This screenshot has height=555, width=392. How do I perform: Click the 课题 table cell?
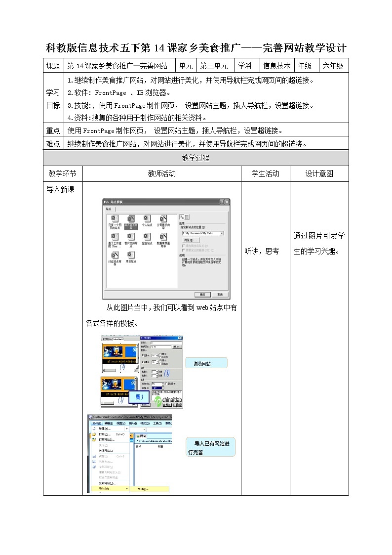pos(53,65)
